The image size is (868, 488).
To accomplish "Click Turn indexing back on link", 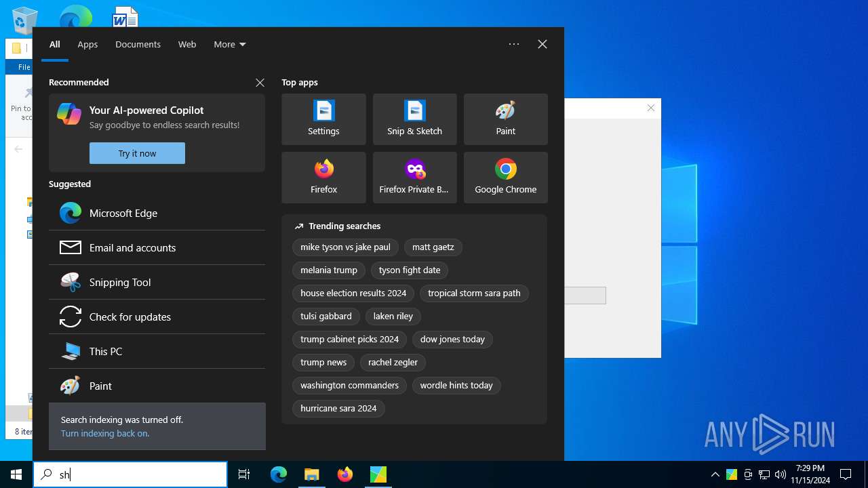I will pos(105,433).
